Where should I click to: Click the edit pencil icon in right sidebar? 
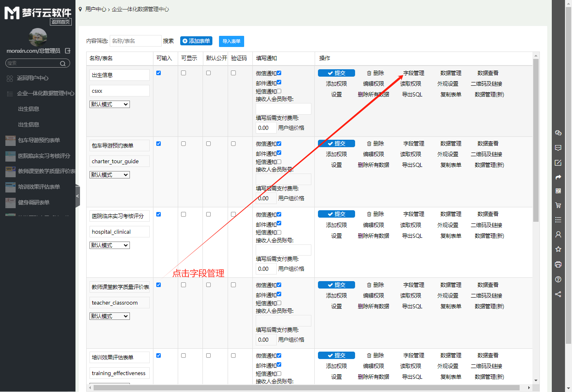tap(558, 162)
